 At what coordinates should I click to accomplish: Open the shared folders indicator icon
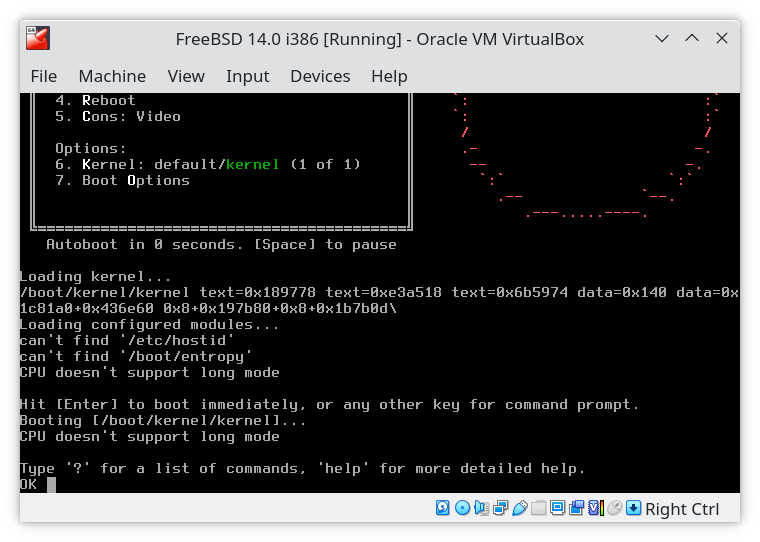tap(538, 508)
